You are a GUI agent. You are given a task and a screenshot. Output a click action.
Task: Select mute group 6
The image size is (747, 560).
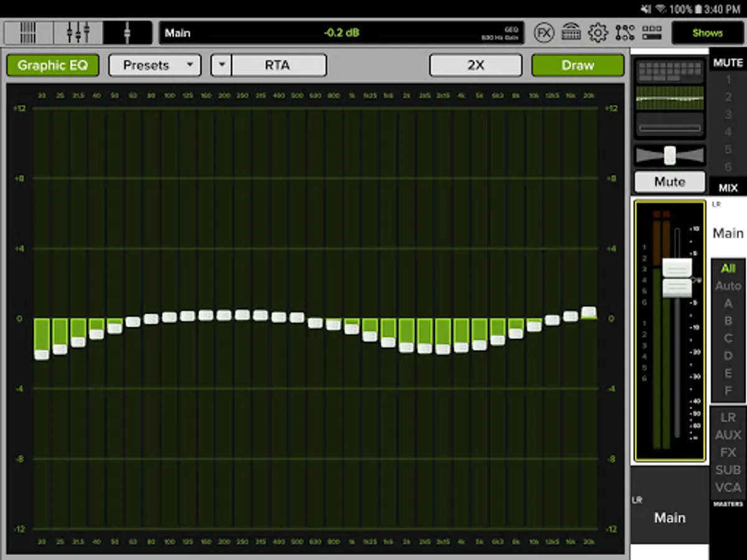point(728,167)
